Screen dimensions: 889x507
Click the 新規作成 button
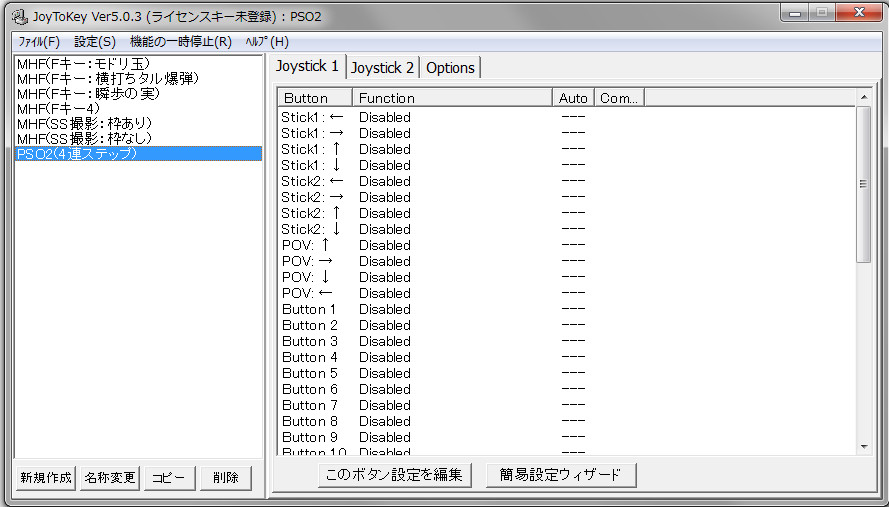[46, 478]
